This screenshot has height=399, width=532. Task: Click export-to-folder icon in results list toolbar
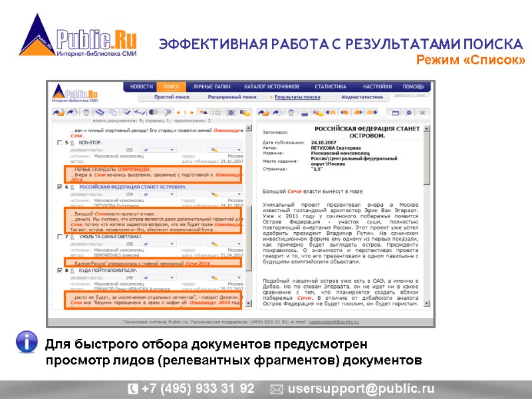(x=59, y=112)
